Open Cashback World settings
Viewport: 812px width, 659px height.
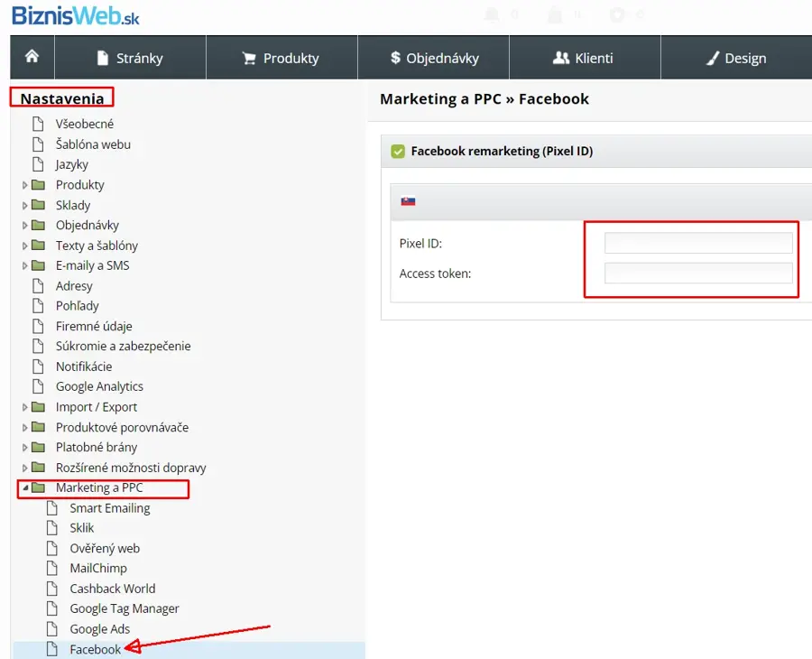click(x=113, y=589)
